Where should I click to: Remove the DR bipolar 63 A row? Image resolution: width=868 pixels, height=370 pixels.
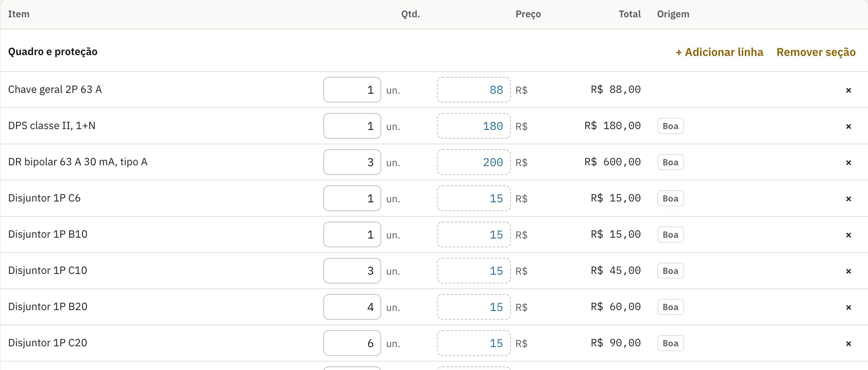click(848, 162)
